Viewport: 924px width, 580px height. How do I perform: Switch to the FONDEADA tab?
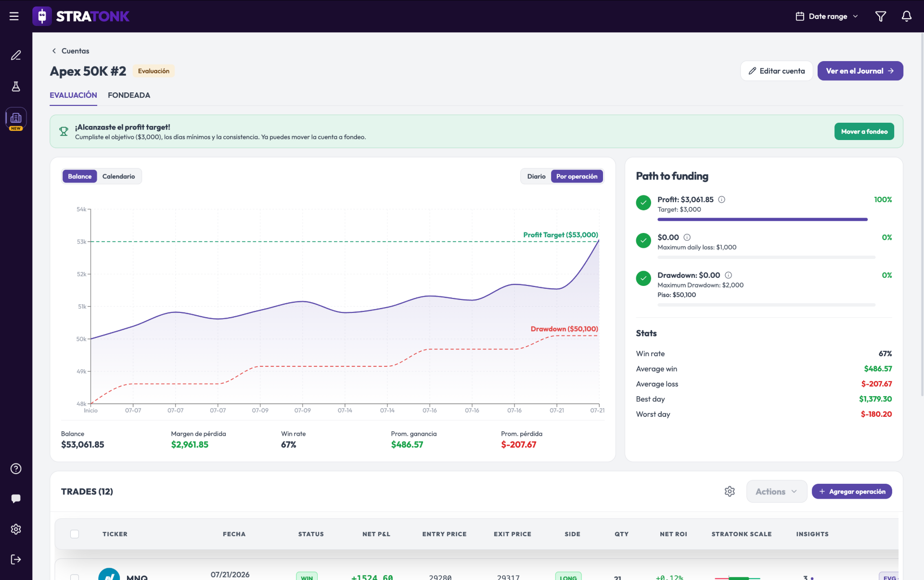tap(129, 95)
